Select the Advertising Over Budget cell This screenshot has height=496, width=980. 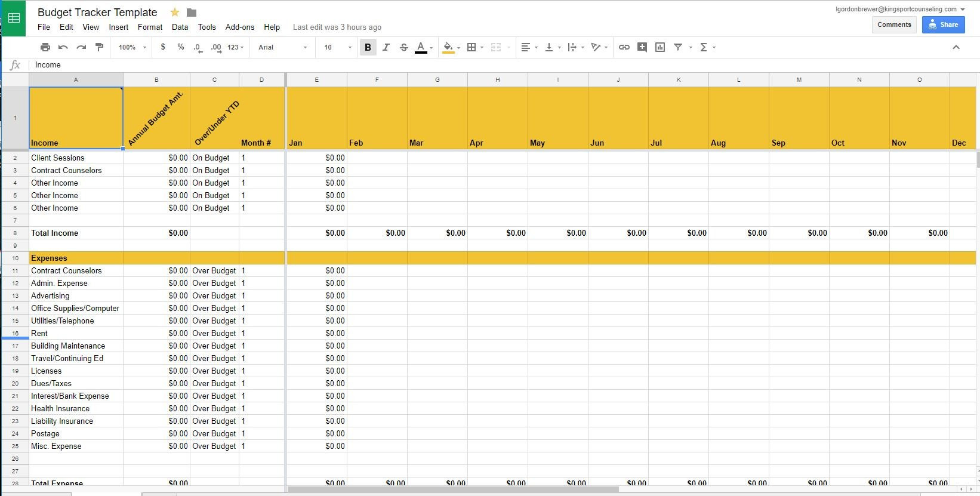(214, 295)
